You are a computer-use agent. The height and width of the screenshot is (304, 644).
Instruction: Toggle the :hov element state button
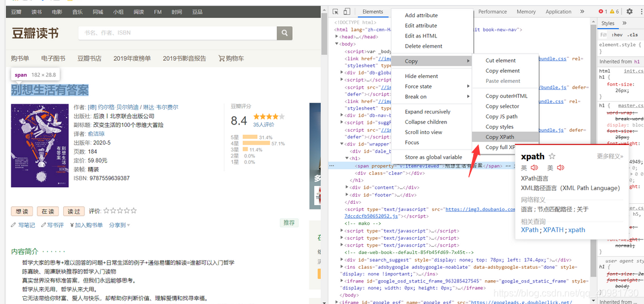pyautogui.click(x=617, y=35)
